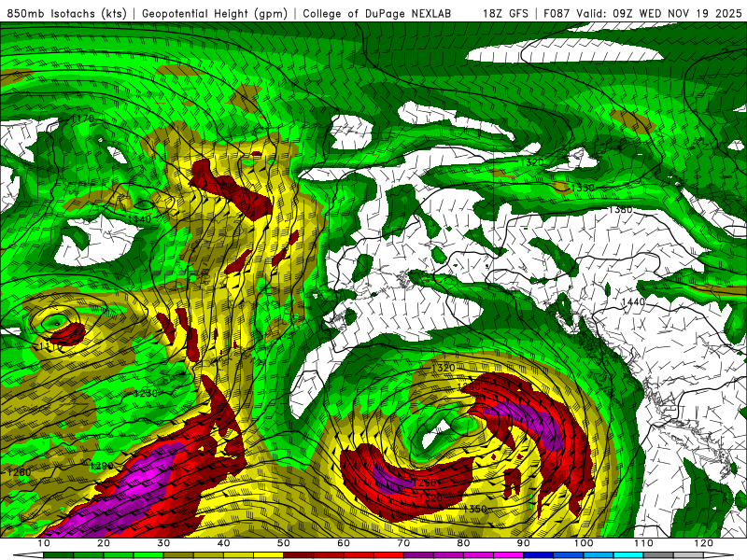
Task: Click the color scale label 10
Action: coord(44,543)
